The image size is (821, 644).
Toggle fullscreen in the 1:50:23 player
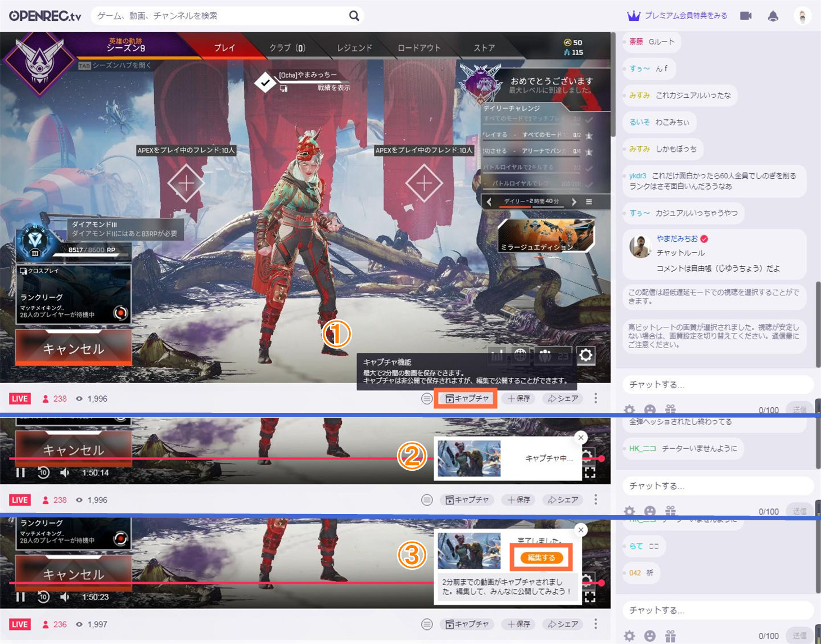click(590, 597)
